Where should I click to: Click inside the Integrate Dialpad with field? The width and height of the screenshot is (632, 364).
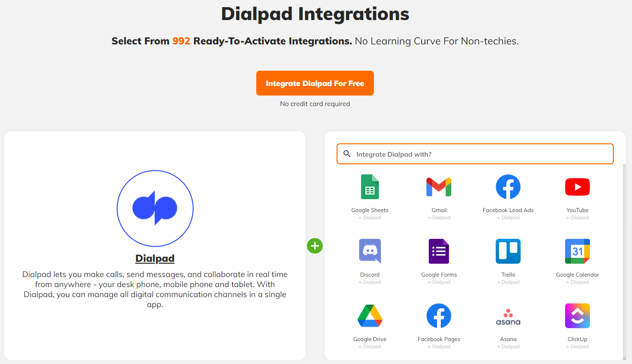[x=475, y=154]
